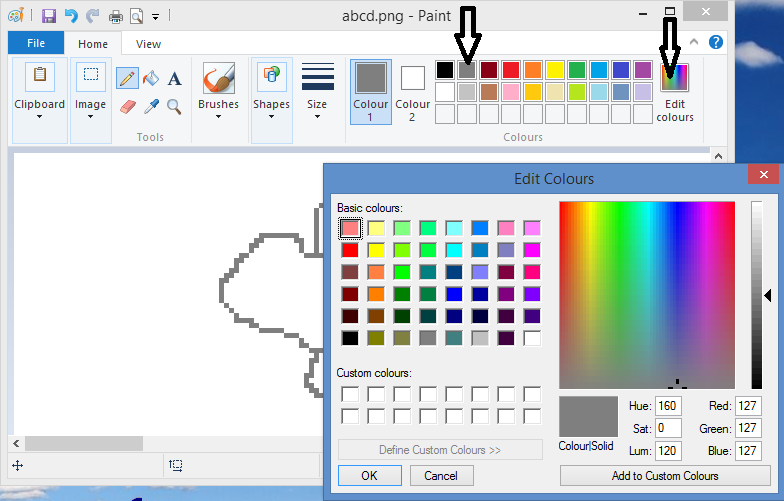Switch to the View tab
The width and height of the screenshot is (784, 501).
pyautogui.click(x=148, y=44)
